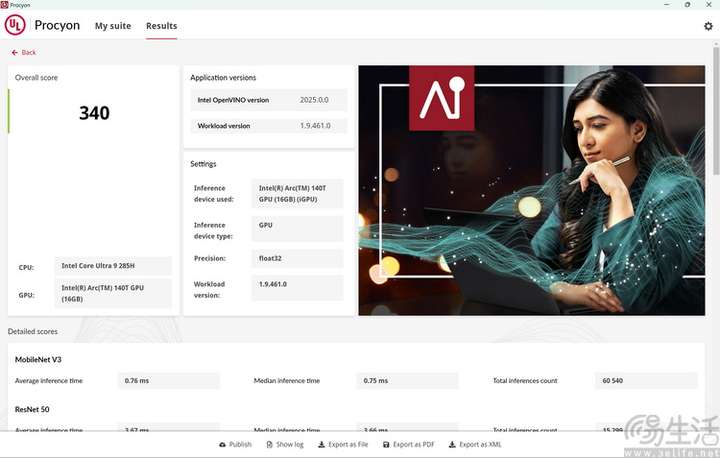Screen dimensions: 720x458
Task: Click the Export as file download icon
Action: click(321, 445)
